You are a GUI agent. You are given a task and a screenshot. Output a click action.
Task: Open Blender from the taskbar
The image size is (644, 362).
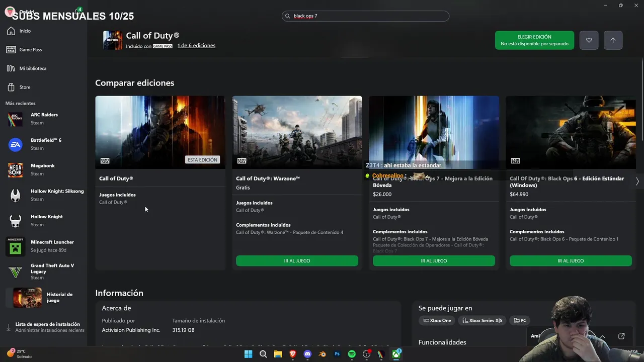point(323,354)
